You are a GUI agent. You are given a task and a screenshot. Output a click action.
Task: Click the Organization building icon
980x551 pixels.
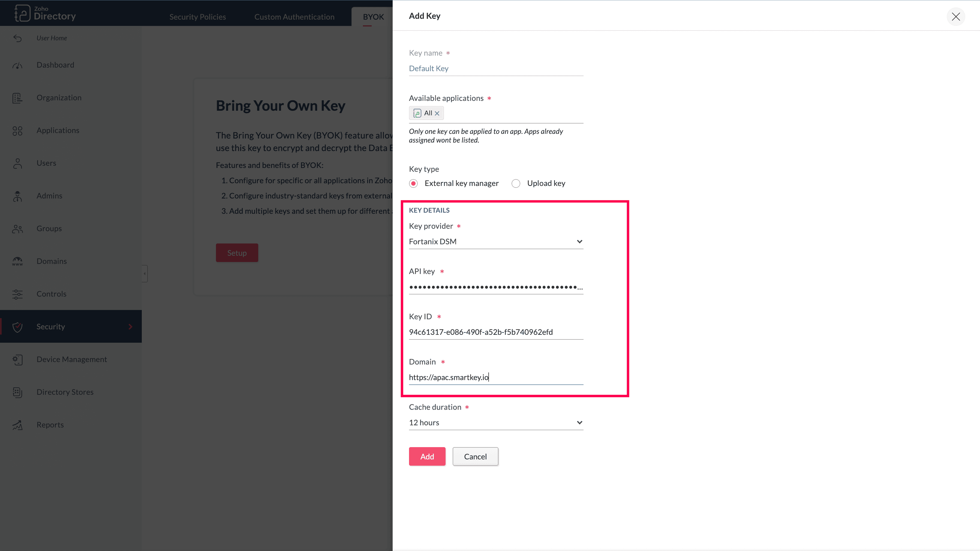[17, 98]
